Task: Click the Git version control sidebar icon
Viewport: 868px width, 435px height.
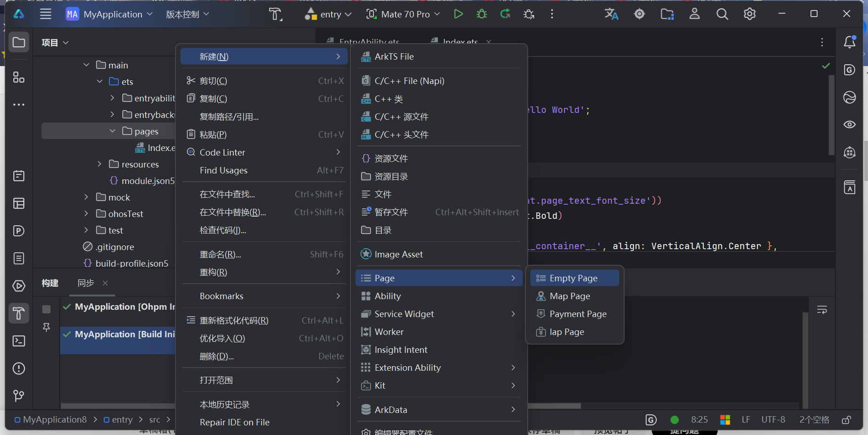Action: pyautogui.click(x=19, y=396)
